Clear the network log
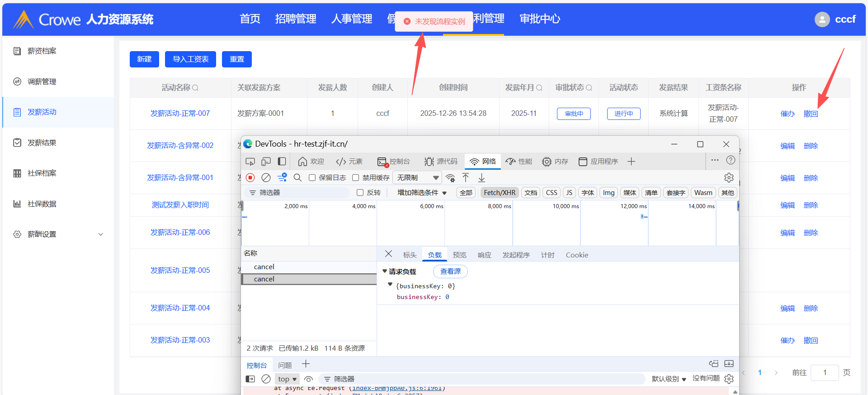Viewport: 868px width, 395px height. (266, 177)
